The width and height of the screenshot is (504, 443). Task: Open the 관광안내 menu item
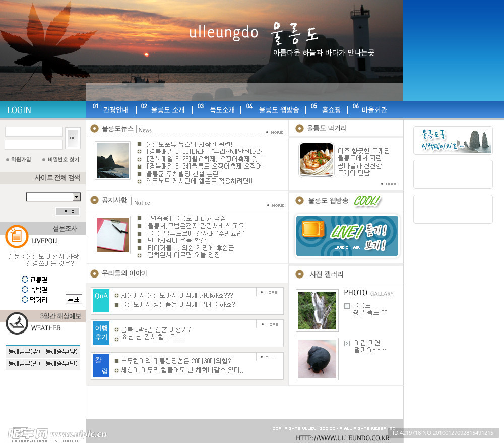click(x=115, y=109)
